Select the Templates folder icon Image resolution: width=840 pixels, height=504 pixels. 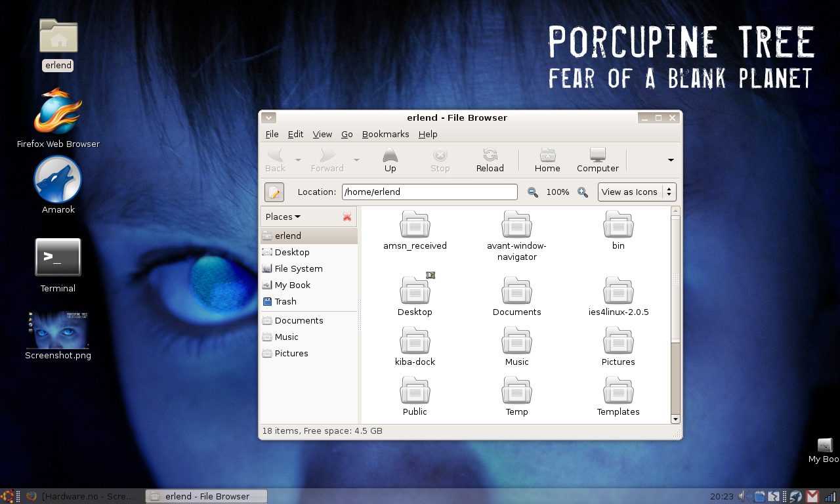(618, 396)
